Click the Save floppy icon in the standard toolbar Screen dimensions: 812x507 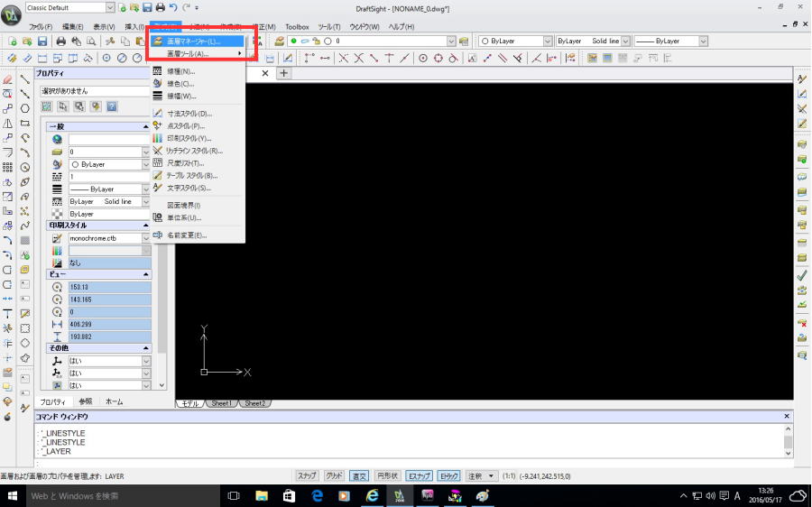coord(42,41)
